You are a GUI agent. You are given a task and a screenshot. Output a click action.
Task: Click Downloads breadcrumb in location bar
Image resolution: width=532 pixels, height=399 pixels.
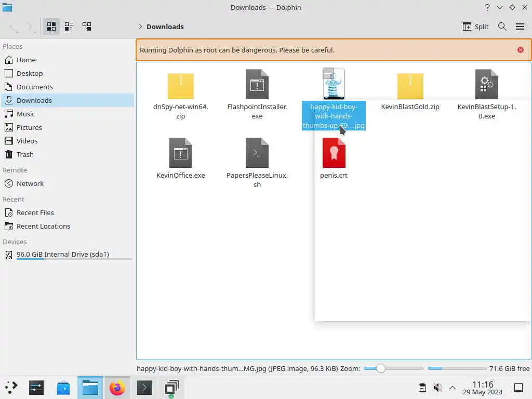pos(165,26)
